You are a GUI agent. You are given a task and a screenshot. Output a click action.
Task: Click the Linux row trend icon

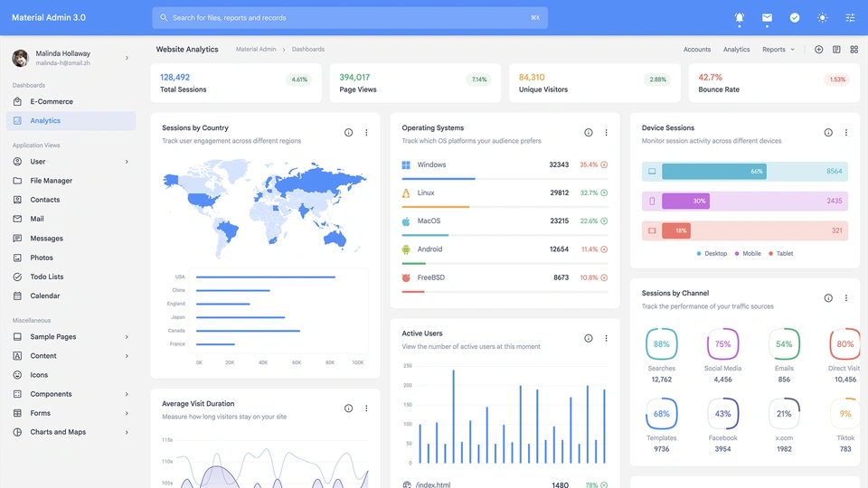[604, 193]
